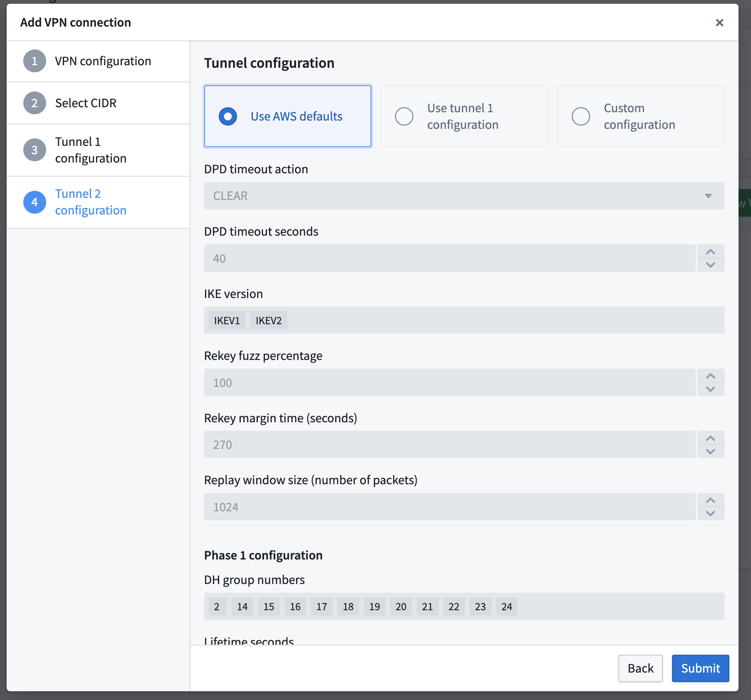751x700 pixels.
Task: Click the step 4 badge icon
Action: tap(35, 202)
